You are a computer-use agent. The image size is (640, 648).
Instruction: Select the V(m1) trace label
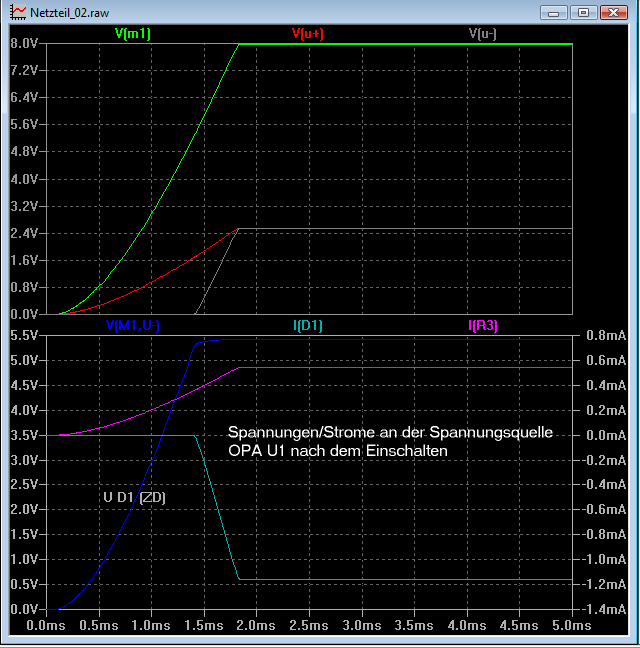pyautogui.click(x=133, y=33)
